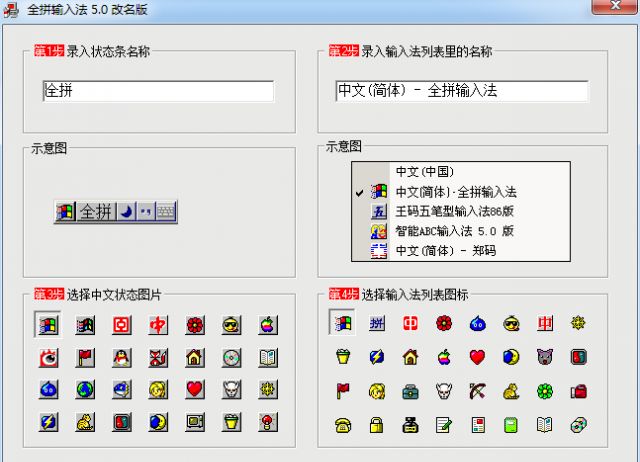The image size is (640, 462).
Task: Pick the microwave-like status picture
Action: pos(195,422)
